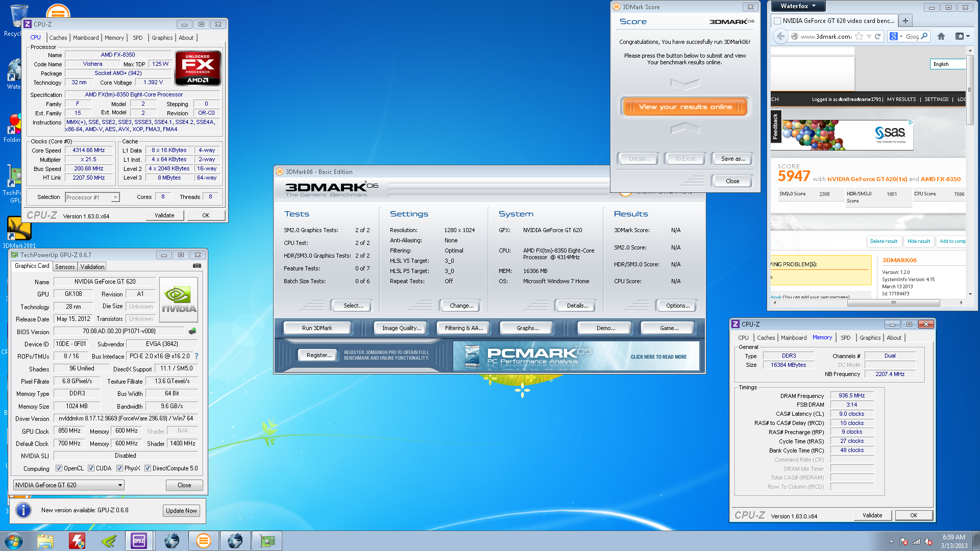Viewport: 980px width, 551px height.
Task: Click the search magnifier icon in Waterfox
Action: 924,36
